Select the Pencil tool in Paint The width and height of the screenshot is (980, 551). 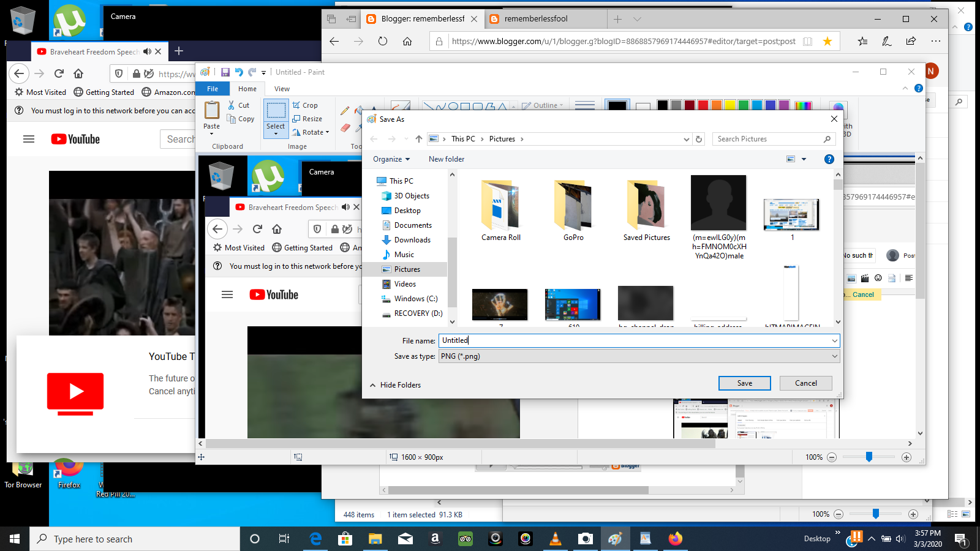click(345, 111)
